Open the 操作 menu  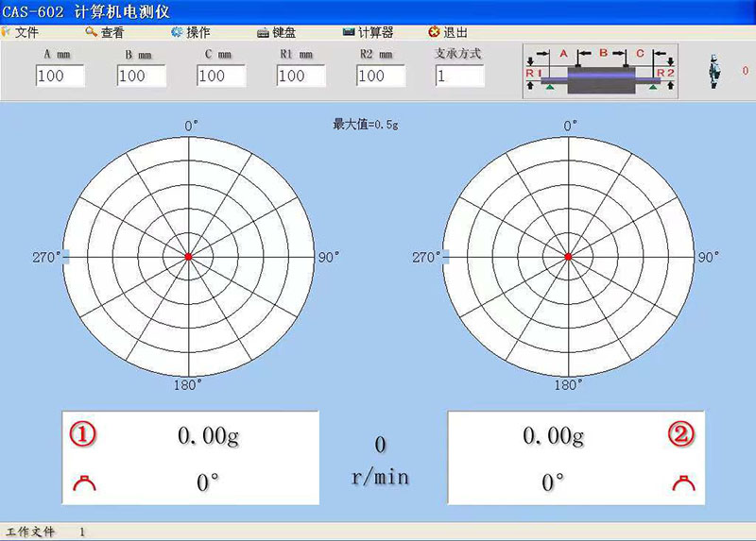pyautogui.click(x=198, y=32)
